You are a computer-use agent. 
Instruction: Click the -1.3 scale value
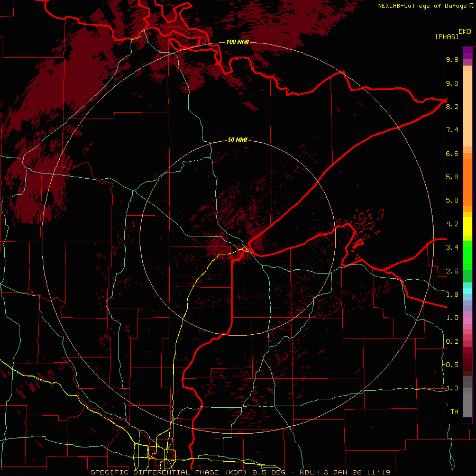pos(451,388)
